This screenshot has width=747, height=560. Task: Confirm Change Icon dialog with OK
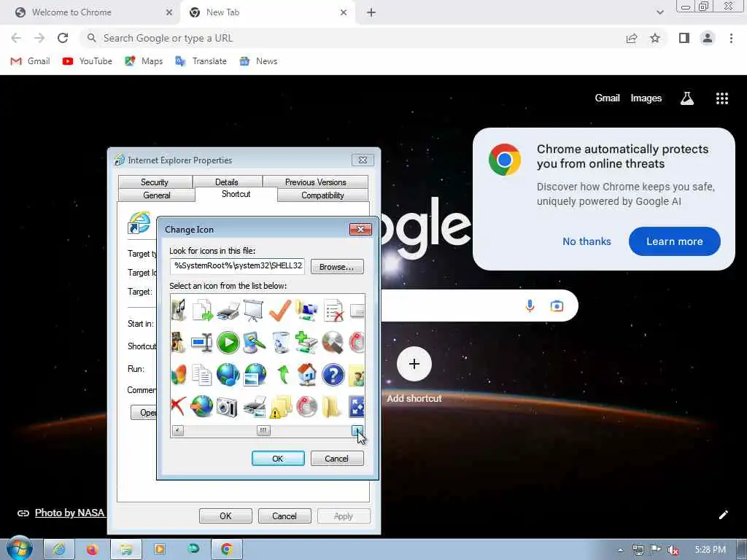coord(278,459)
